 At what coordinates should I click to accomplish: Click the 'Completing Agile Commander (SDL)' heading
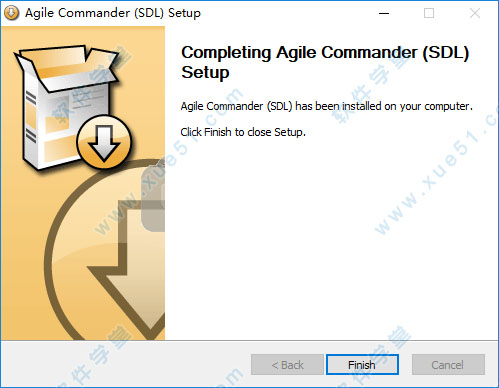click(x=325, y=53)
